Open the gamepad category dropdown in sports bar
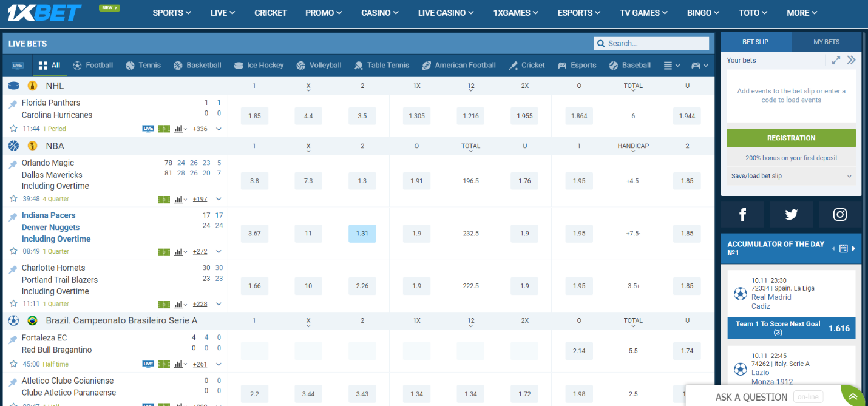This screenshot has width=868, height=406. point(700,66)
